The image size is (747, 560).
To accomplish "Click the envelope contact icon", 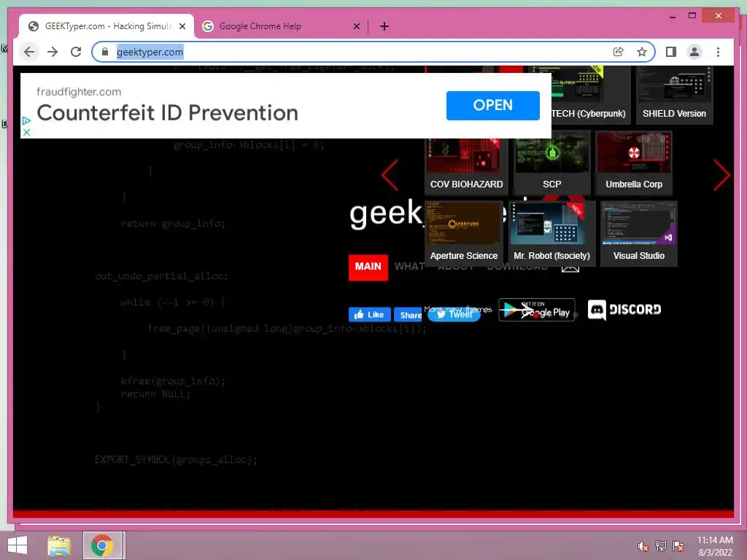I will click(570, 269).
